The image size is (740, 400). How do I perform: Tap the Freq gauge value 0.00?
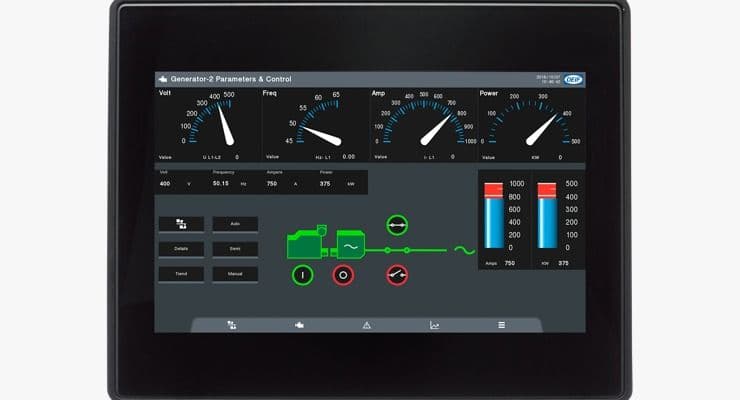coord(349,157)
